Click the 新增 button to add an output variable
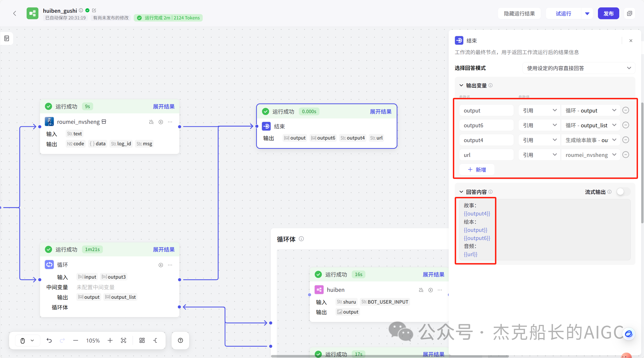 pyautogui.click(x=476, y=169)
